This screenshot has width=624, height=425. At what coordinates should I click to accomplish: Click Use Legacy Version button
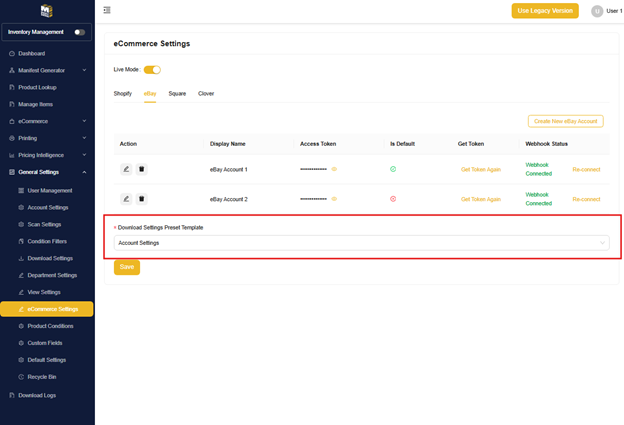545,11
